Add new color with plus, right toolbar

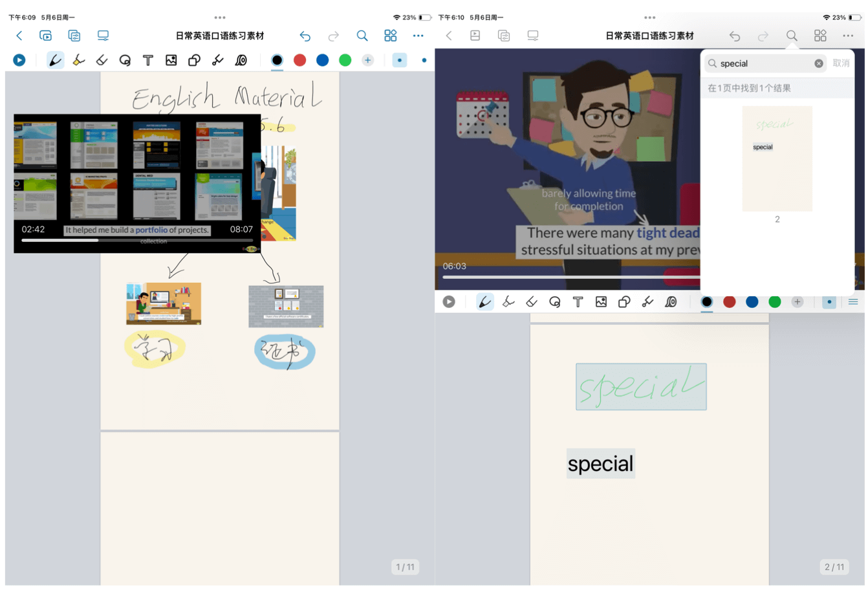[x=797, y=301]
